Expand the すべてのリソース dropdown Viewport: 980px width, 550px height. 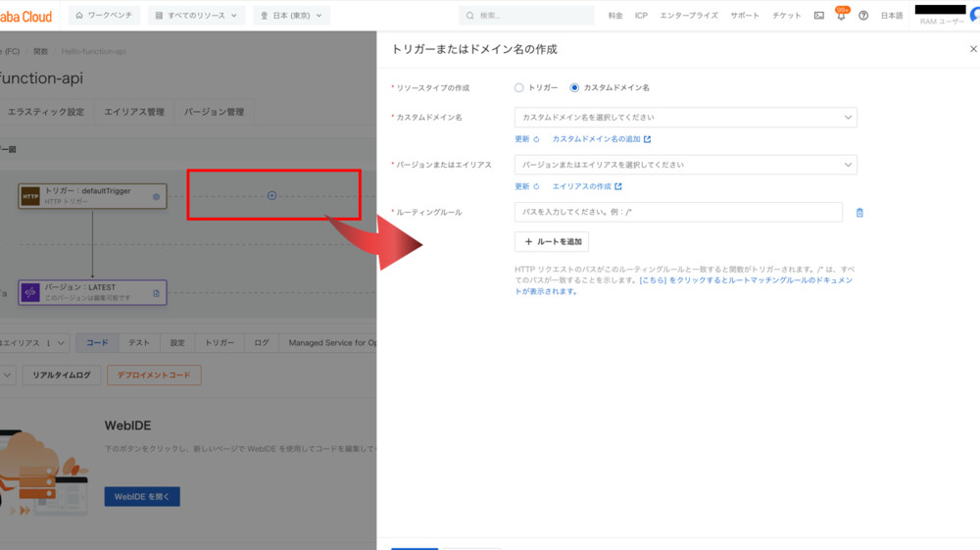[196, 16]
